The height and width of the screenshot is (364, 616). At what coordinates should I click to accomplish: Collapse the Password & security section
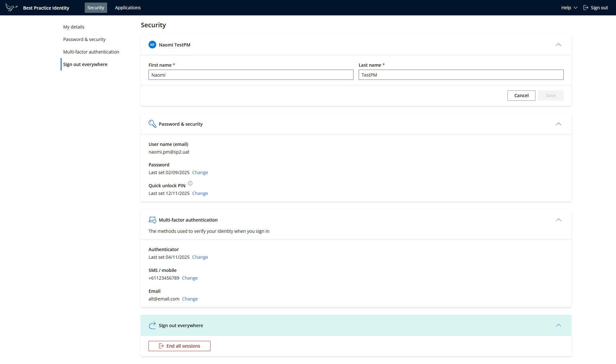click(x=559, y=124)
